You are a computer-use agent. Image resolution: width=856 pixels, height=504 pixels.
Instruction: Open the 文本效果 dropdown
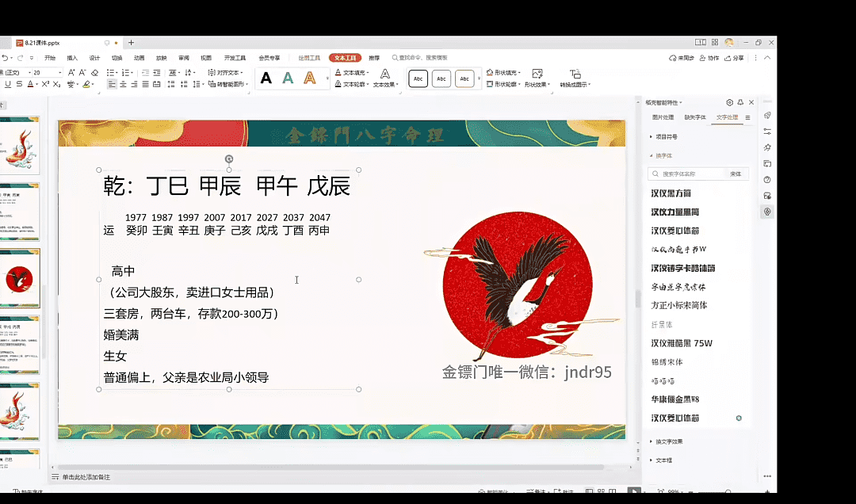tap(385, 84)
